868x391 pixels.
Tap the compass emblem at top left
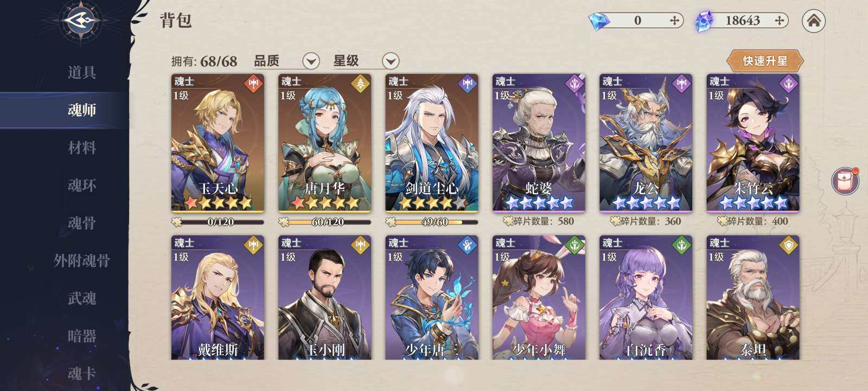coord(81,22)
